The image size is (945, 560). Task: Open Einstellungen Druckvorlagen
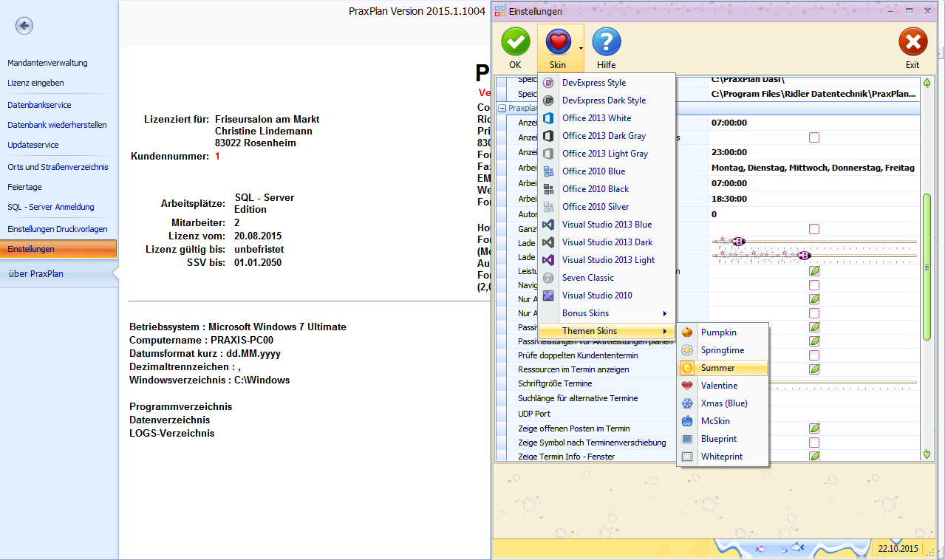tap(58, 229)
